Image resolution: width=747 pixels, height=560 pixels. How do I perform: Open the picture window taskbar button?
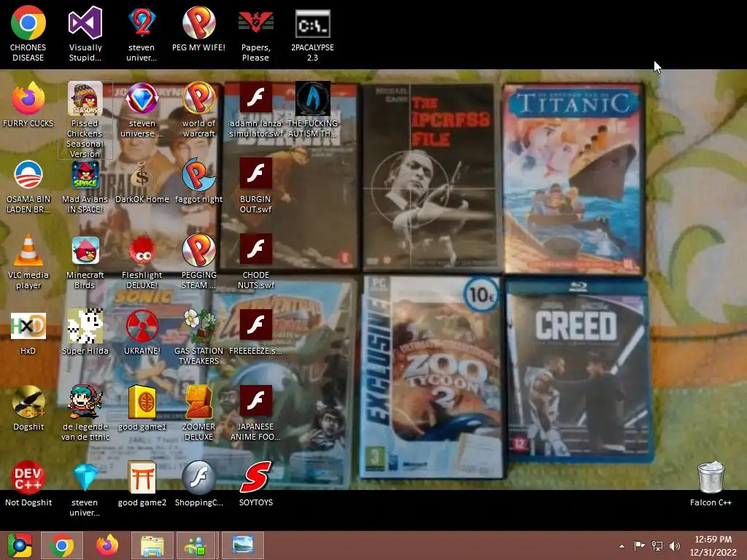click(x=242, y=545)
